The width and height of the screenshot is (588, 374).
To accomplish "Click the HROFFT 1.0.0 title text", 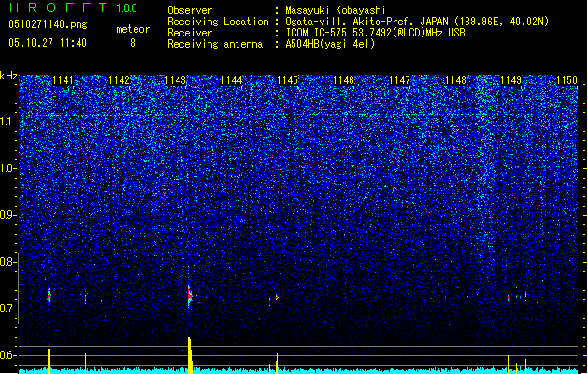I will point(73,7).
